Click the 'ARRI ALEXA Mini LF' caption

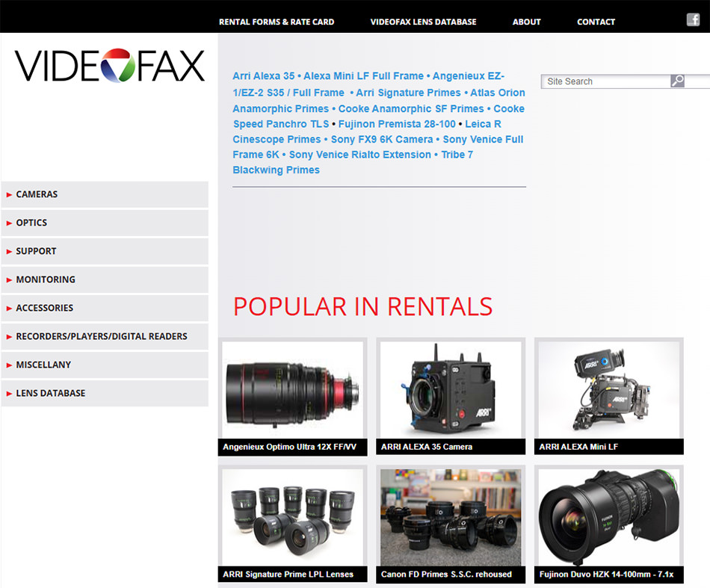pos(578,447)
